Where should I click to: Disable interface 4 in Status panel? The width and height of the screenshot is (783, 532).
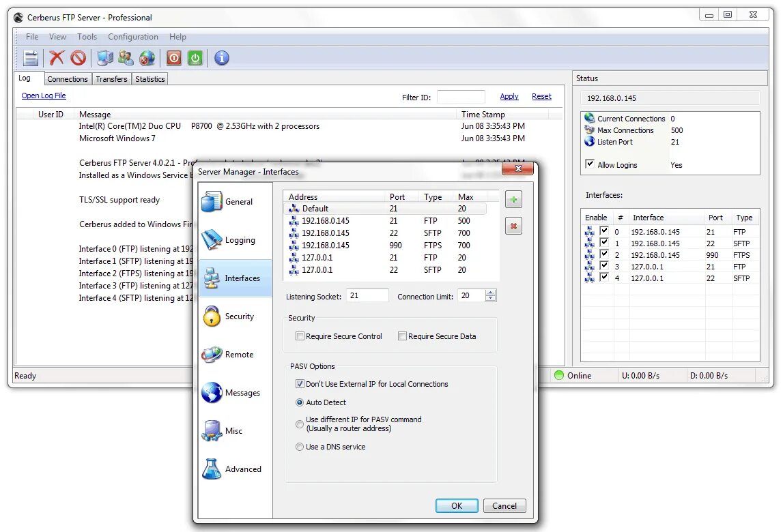[x=604, y=278]
